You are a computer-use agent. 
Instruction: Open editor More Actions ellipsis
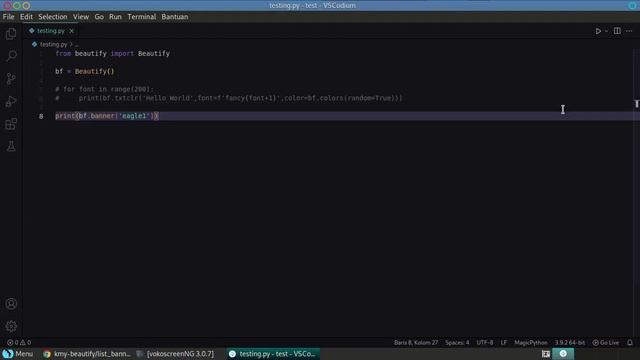click(x=629, y=31)
